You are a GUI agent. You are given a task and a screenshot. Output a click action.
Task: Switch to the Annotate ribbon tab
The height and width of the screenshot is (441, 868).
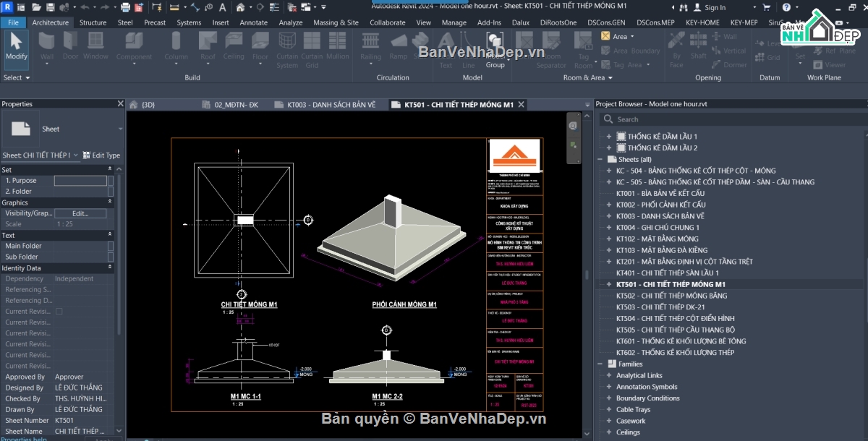tap(253, 22)
